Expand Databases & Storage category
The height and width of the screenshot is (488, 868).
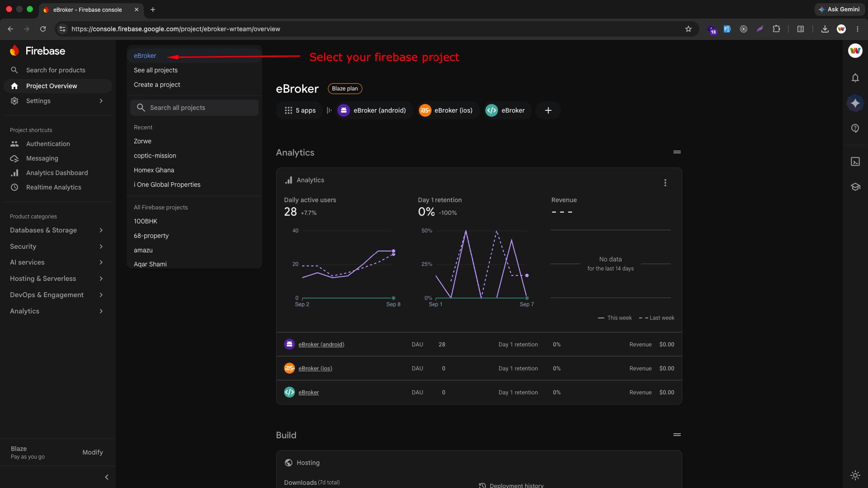coord(57,230)
